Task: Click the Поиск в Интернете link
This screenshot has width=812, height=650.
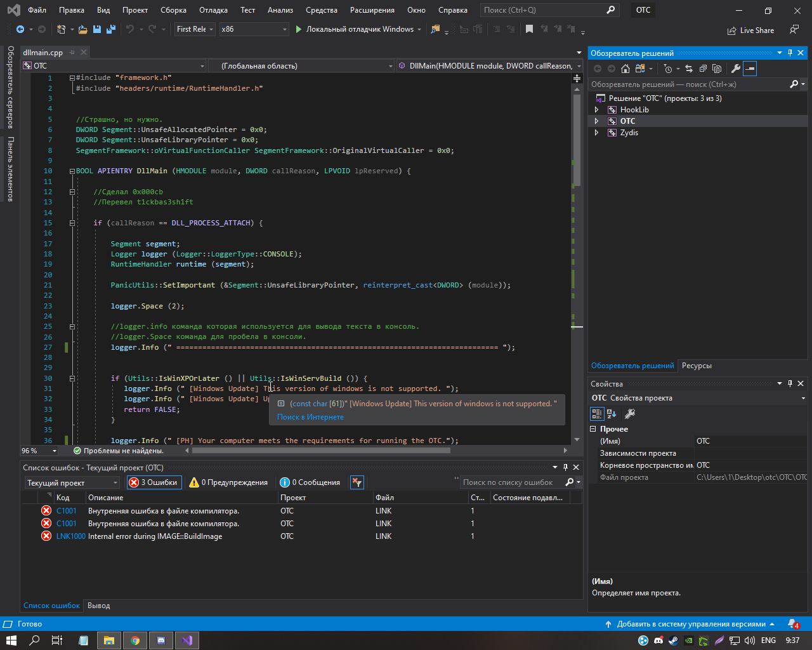Action: [x=310, y=417]
